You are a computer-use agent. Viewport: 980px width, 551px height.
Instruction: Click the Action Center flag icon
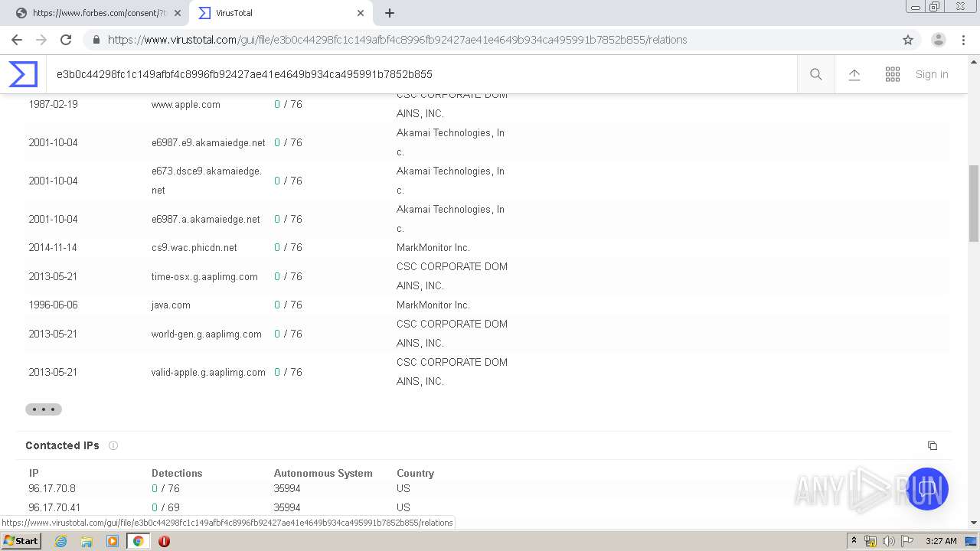point(907,541)
